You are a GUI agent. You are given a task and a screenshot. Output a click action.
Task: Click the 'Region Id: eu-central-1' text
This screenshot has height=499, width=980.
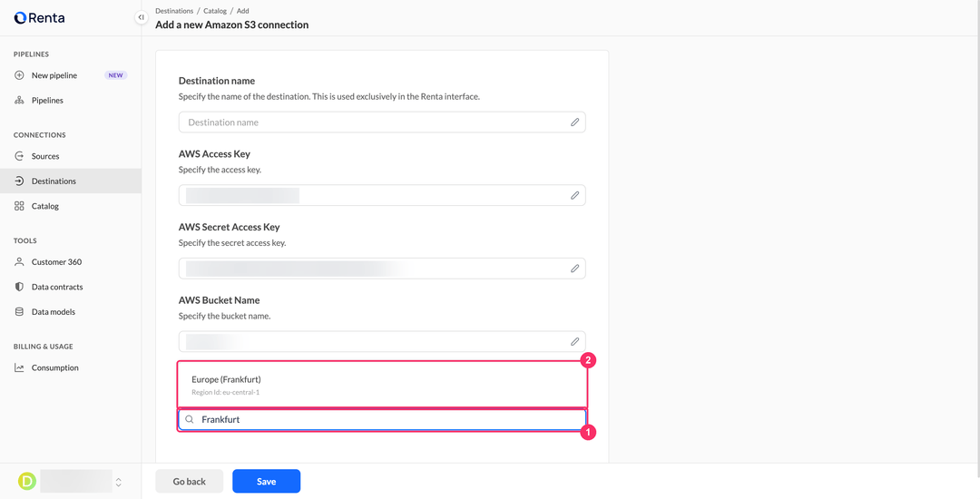pyautogui.click(x=225, y=392)
